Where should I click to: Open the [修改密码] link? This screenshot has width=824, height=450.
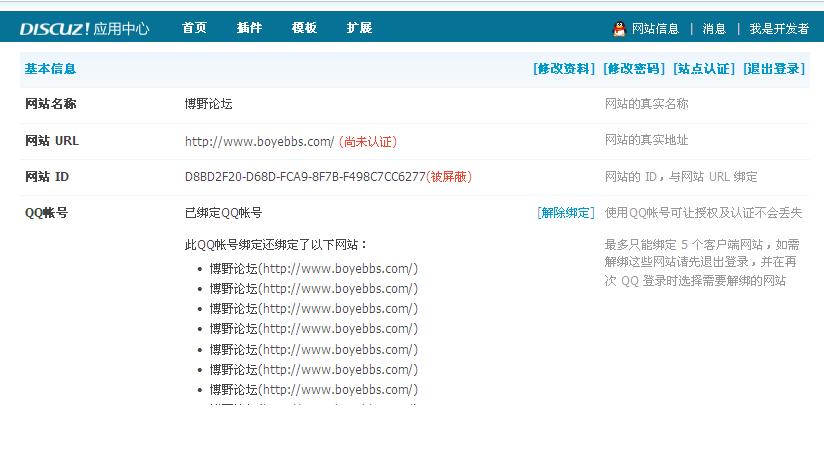[x=634, y=69]
